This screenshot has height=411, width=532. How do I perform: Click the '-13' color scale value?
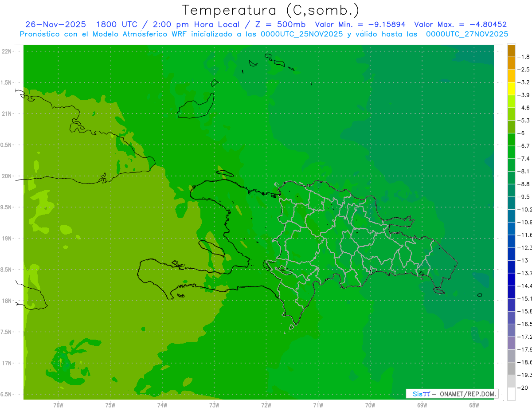523,260
